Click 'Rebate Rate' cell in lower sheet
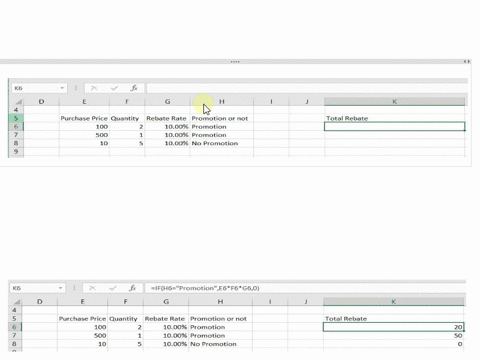 coord(166,319)
